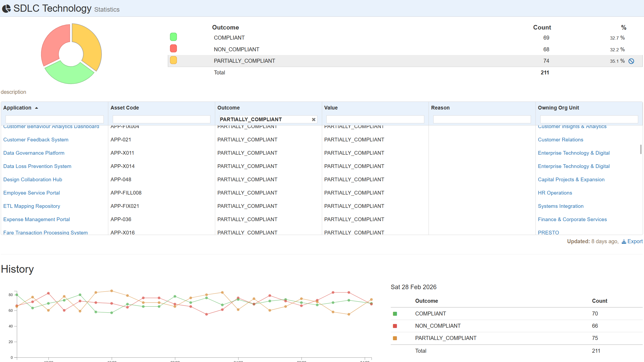Clear the PARTIALLY_COMPLIANT outcome filter with X
The width and height of the screenshot is (644, 362).
click(x=314, y=120)
